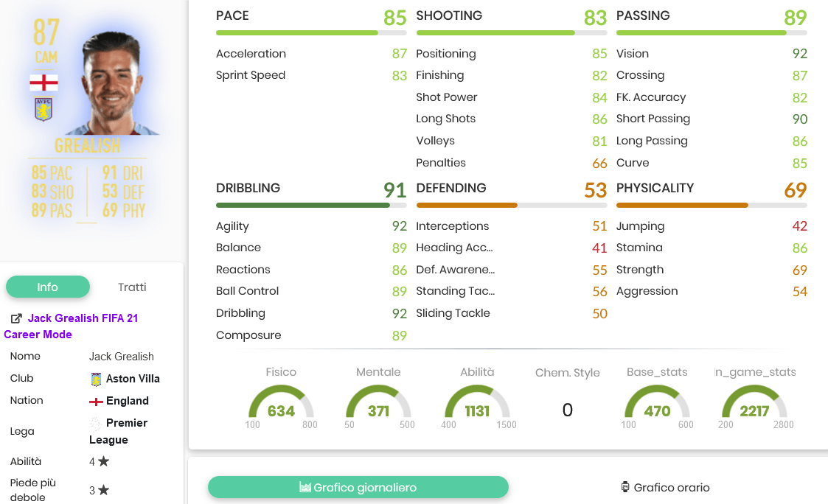Select the Info tab
The width and height of the screenshot is (828, 504).
click(x=47, y=287)
